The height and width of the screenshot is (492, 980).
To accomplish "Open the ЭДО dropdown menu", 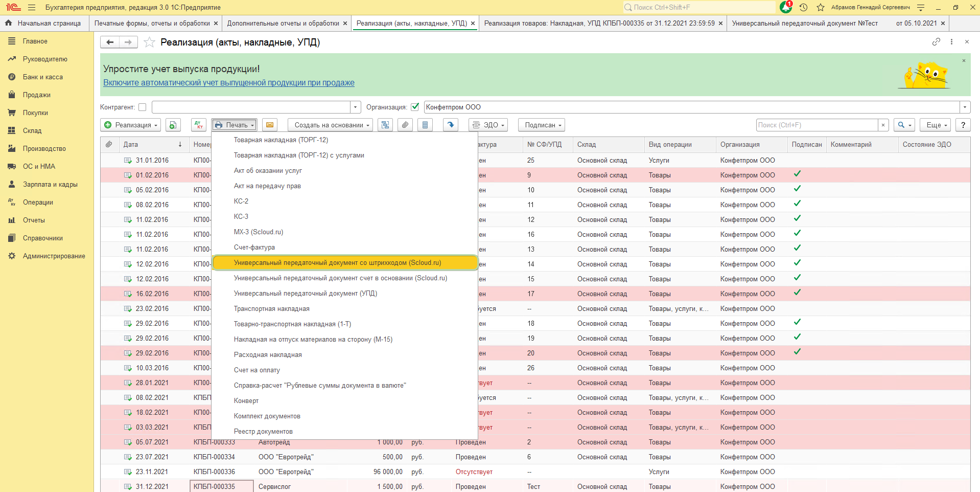I will (488, 125).
